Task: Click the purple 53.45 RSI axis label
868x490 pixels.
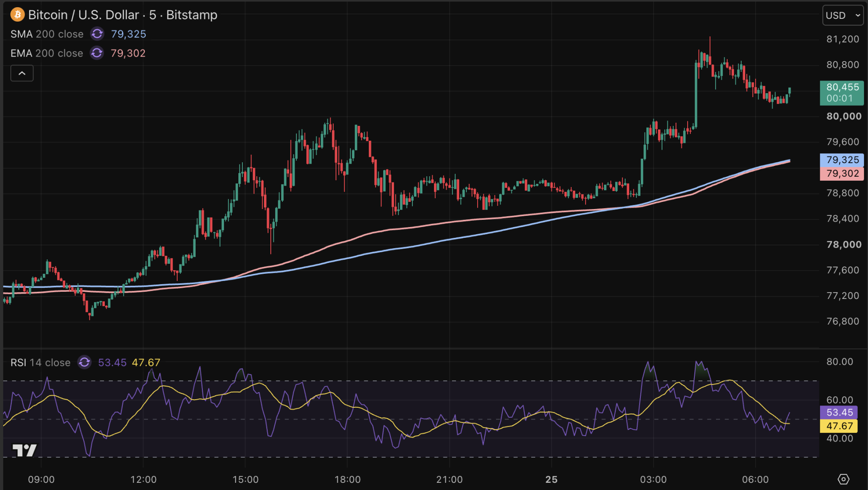Action: (x=840, y=412)
